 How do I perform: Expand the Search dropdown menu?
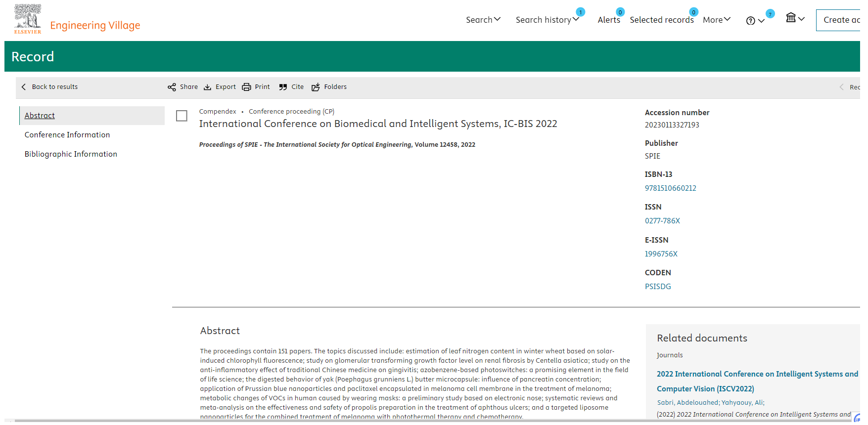click(x=483, y=20)
